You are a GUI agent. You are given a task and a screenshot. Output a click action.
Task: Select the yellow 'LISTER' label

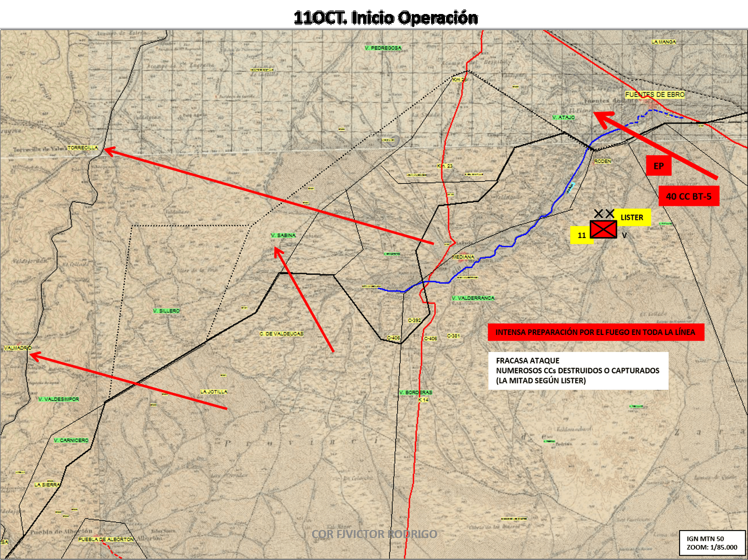coord(632,217)
